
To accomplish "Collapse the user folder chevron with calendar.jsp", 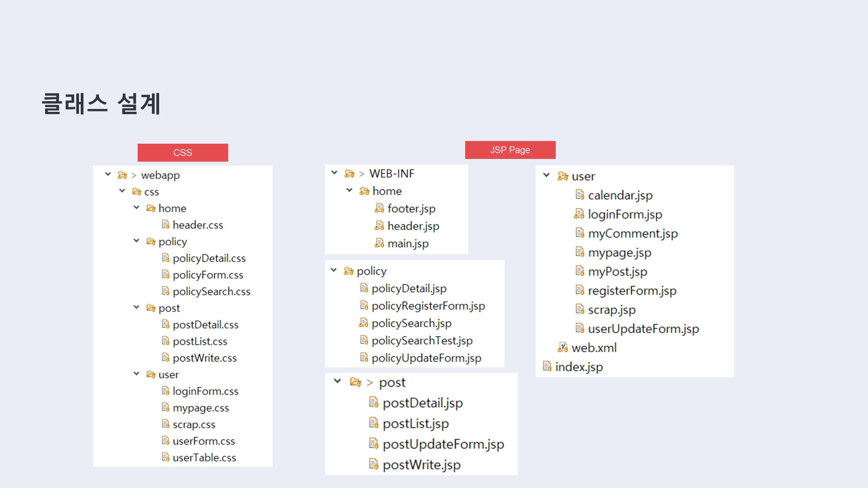I will [546, 175].
